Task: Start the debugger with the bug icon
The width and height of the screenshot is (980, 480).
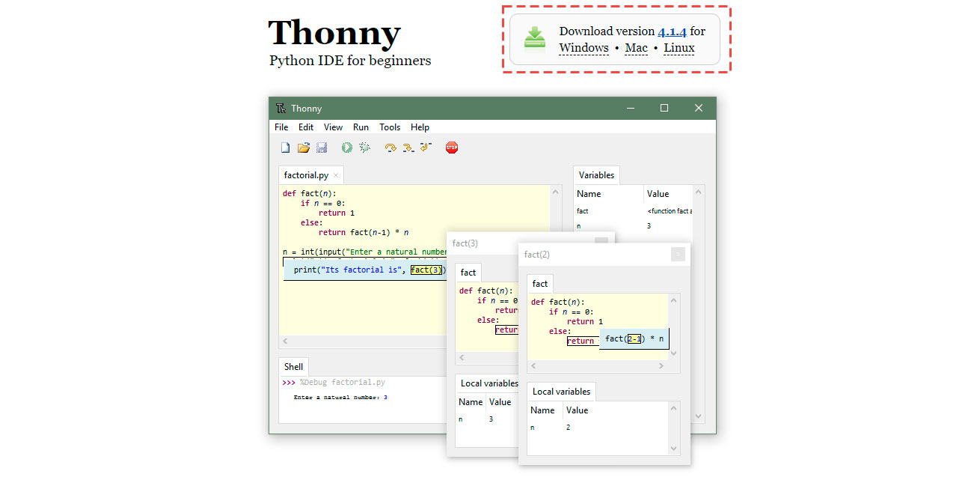Action: (x=364, y=147)
